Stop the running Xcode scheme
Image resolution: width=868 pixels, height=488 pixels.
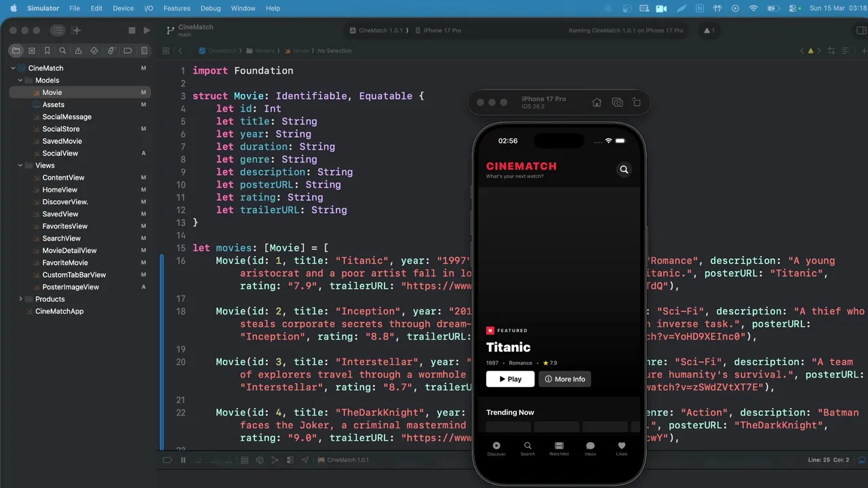[x=132, y=30]
